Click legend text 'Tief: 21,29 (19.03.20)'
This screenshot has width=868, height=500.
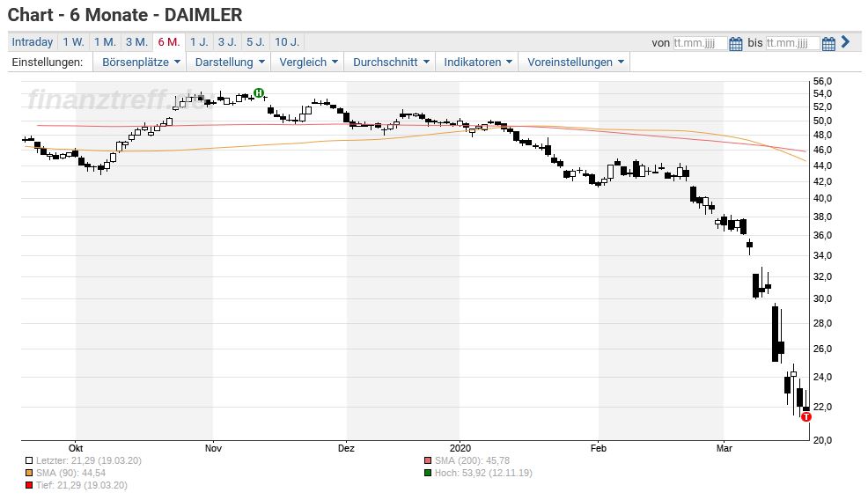tap(81, 486)
